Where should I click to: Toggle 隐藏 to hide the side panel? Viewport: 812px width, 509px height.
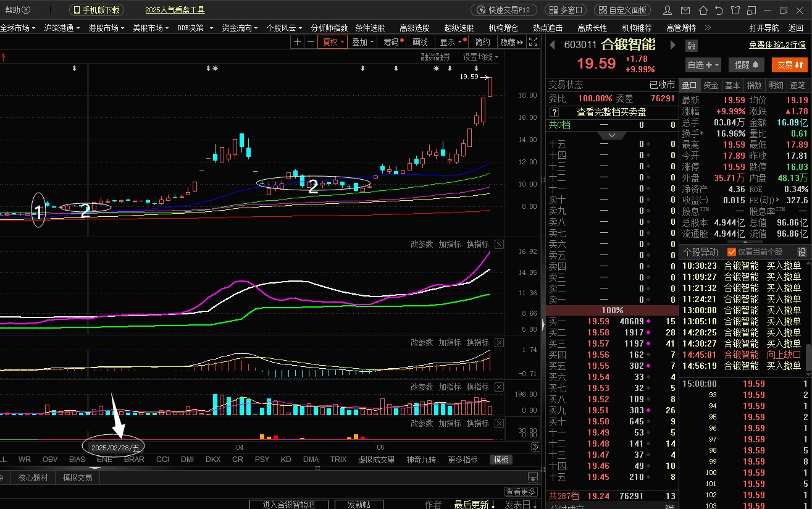tap(511, 42)
